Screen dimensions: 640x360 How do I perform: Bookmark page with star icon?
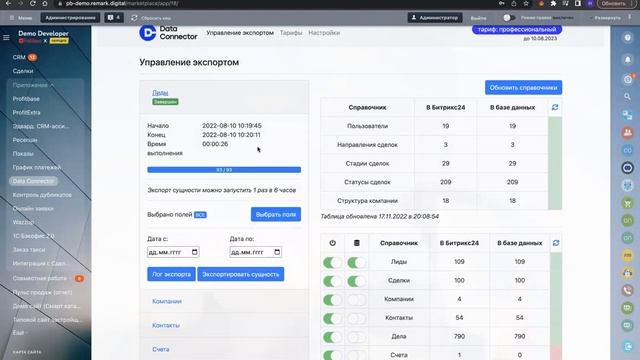[x=526, y=3]
